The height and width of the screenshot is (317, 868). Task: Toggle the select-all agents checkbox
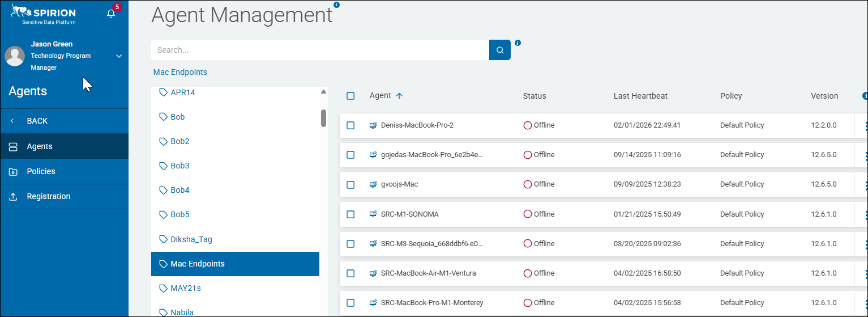click(x=350, y=96)
